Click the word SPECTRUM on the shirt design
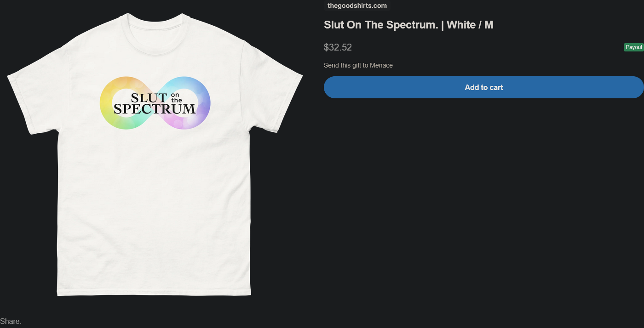The image size is (644, 328). pos(155,109)
